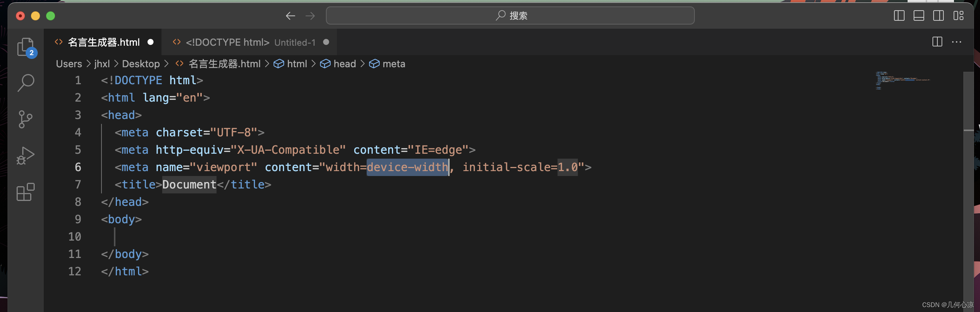Viewport: 980px width, 312px height.
Task: Place cursor in "DOCTYPE" on line 1
Action: [138, 80]
